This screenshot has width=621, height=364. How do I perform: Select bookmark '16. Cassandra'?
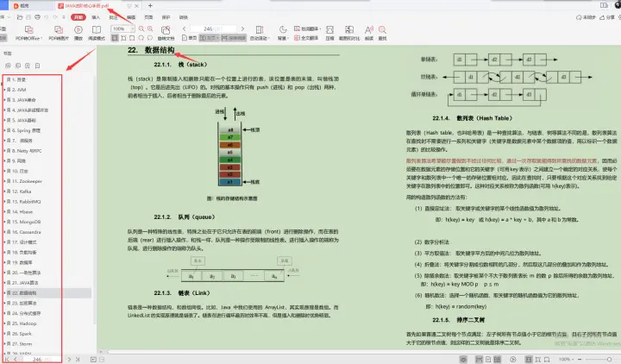pos(27,232)
